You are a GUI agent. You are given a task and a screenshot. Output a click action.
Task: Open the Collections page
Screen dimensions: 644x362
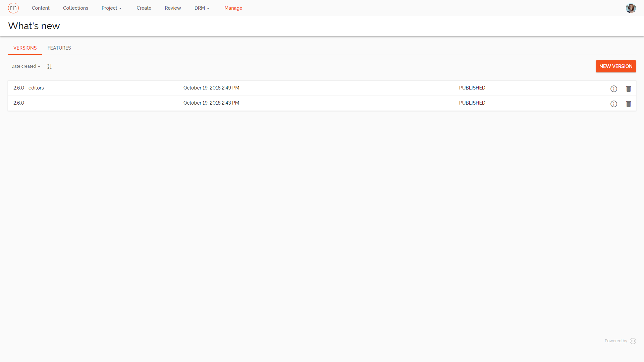[75, 8]
